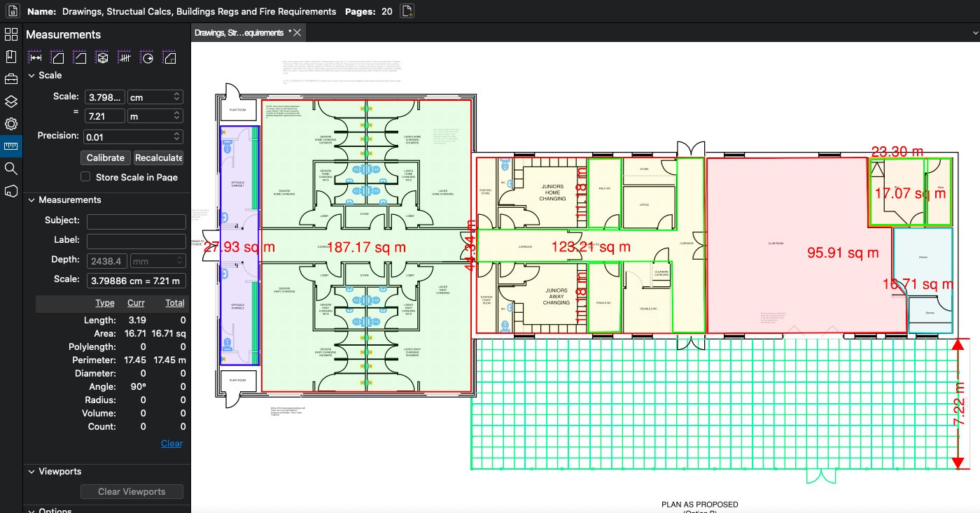Collapse the Scale section

point(31,76)
